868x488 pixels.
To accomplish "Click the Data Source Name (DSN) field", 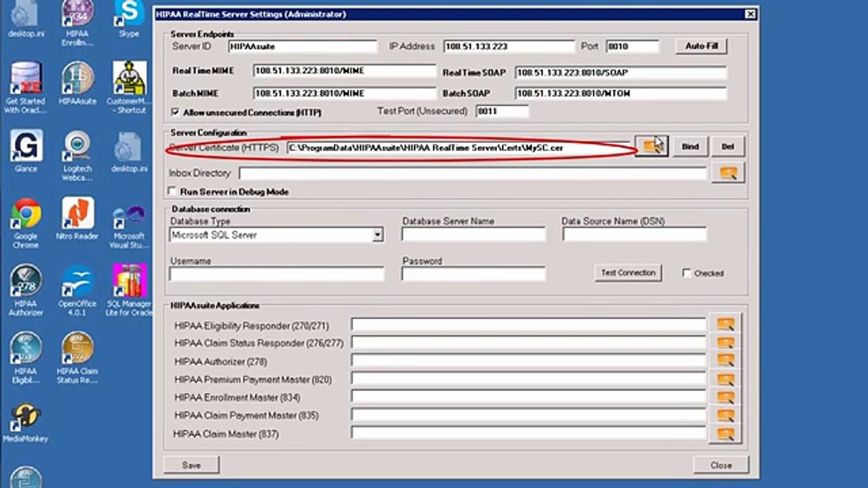I will pos(634,235).
